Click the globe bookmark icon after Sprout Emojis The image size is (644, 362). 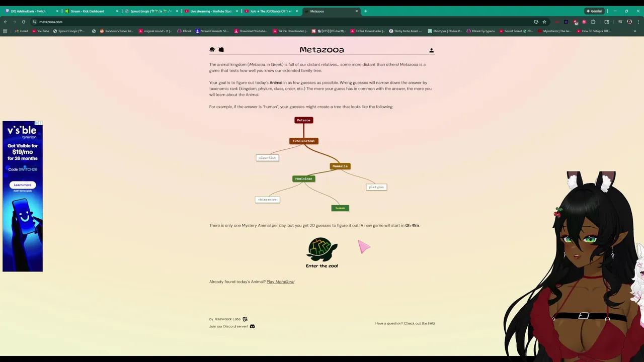coord(94,31)
